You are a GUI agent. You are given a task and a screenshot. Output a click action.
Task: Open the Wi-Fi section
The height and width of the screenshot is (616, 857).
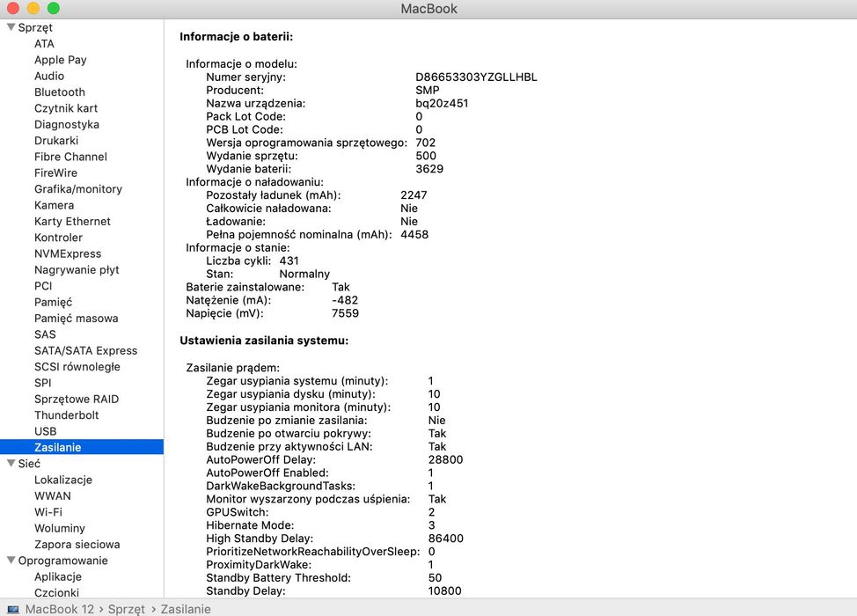(x=48, y=512)
